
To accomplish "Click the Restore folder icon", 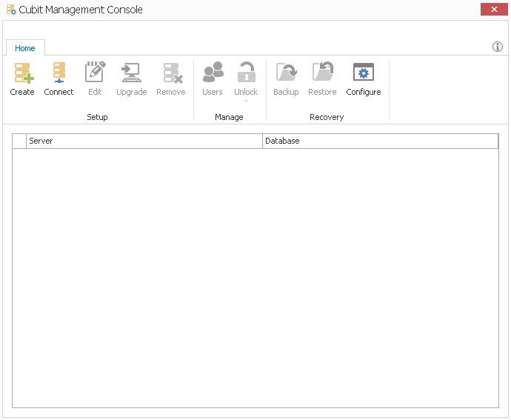I will point(322,73).
